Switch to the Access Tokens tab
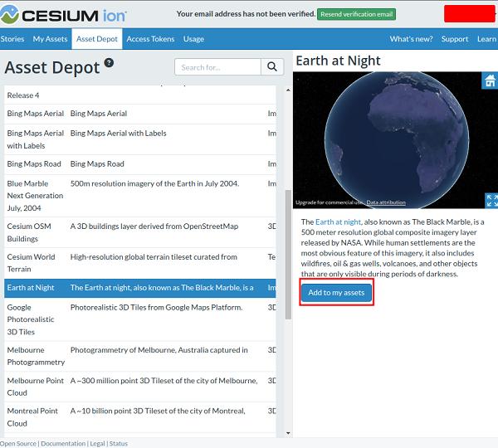This screenshot has width=498, height=448. pos(150,39)
